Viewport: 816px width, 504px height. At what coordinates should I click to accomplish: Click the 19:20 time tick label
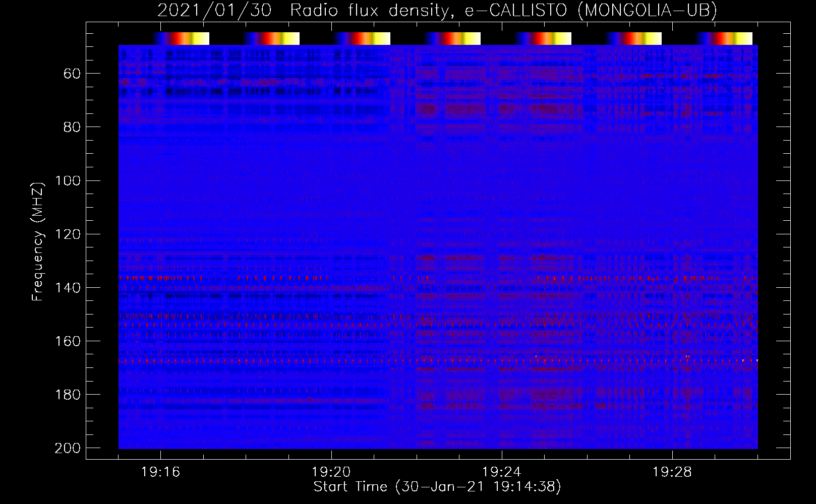pyautogui.click(x=331, y=472)
